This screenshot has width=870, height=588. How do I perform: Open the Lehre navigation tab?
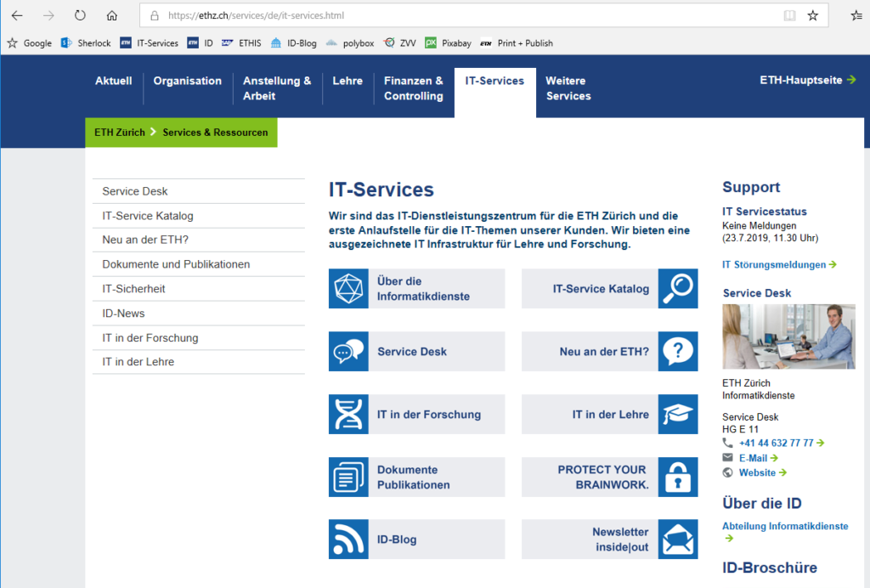(347, 81)
